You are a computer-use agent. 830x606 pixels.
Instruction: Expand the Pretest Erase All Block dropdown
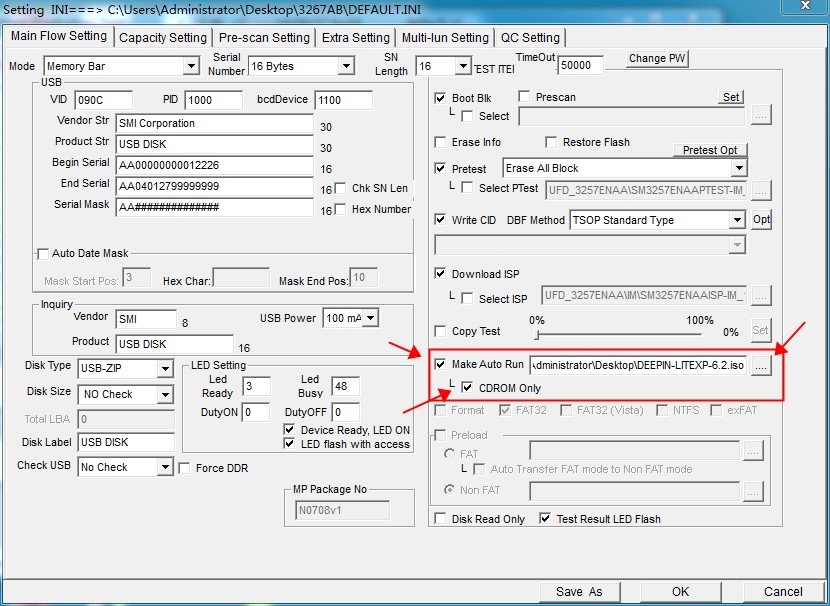click(738, 168)
